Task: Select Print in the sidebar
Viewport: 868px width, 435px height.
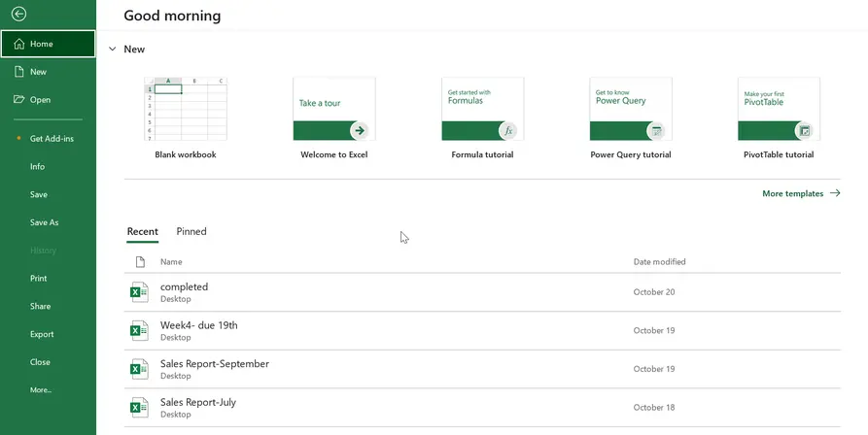Action: tap(38, 278)
